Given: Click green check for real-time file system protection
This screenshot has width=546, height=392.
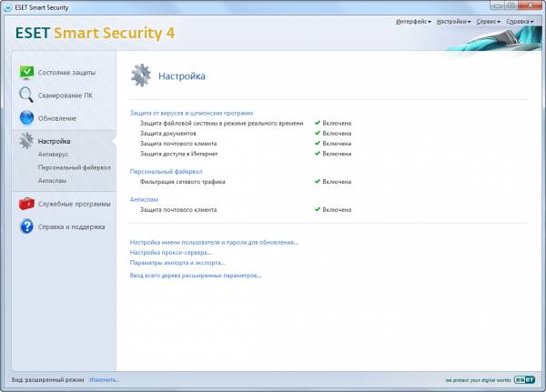Looking at the screenshot, I should click(318, 123).
